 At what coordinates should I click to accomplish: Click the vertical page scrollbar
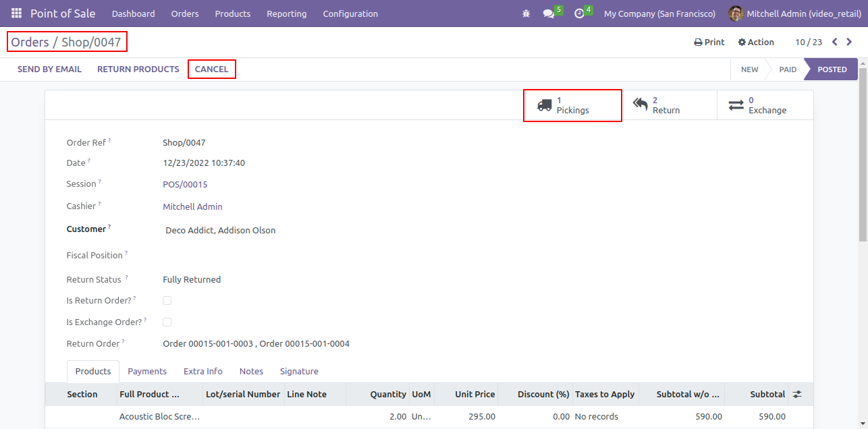pos(863,155)
